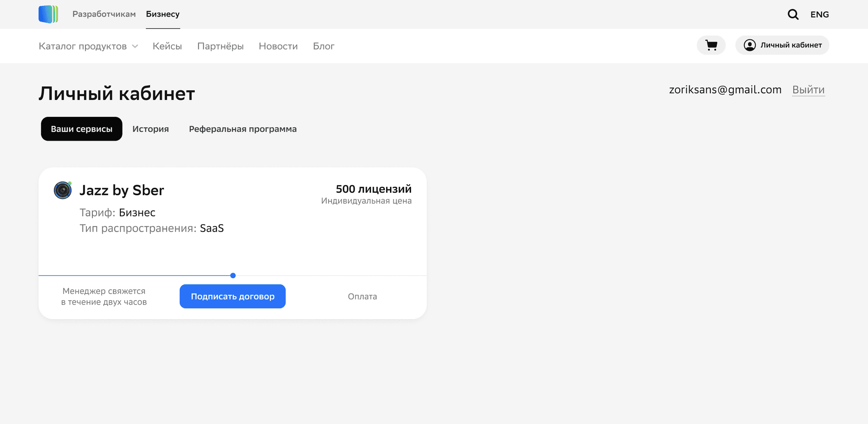This screenshot has width=868, height=424.
Task: Switch language to ENG
Action: (819, 14)
